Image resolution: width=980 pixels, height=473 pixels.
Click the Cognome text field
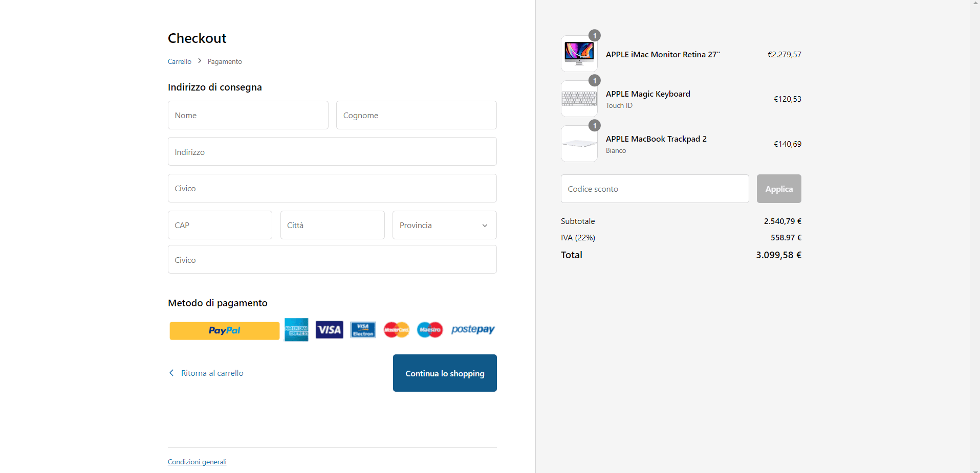[416, 115]
